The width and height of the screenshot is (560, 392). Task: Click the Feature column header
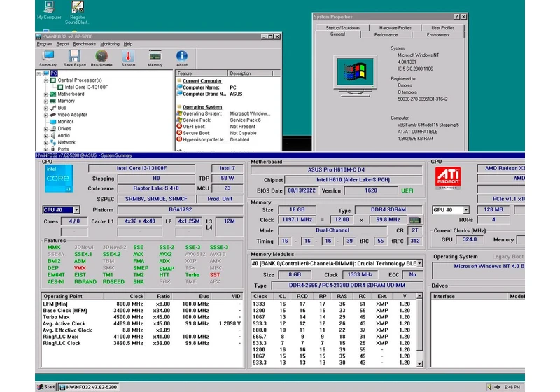[x=202, y=73]
